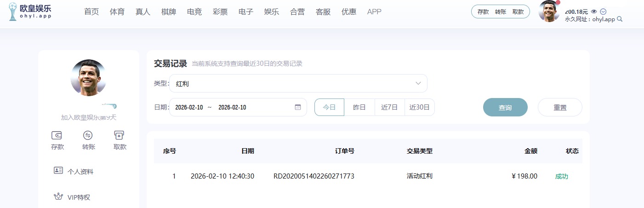
Task: Open the header user avatar
Action: 549,11
